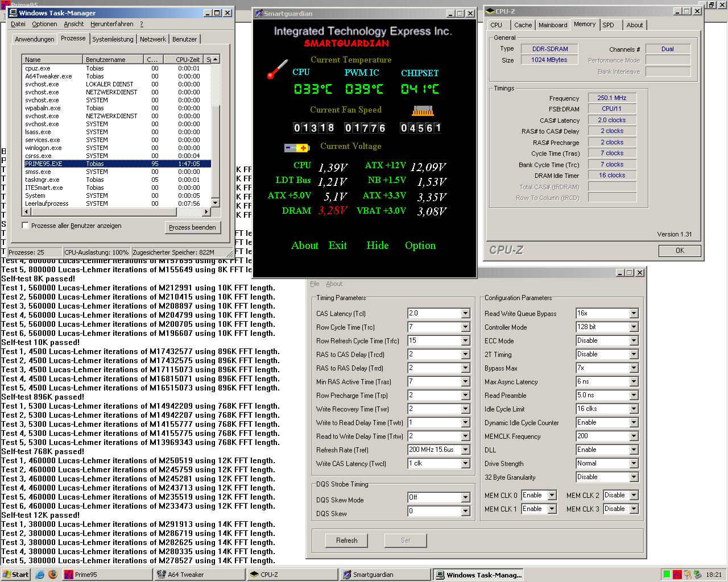This screenshot has height=582, width=728.
Task: Click 'Prozess beenden' button
Action: tap(192, 227)
